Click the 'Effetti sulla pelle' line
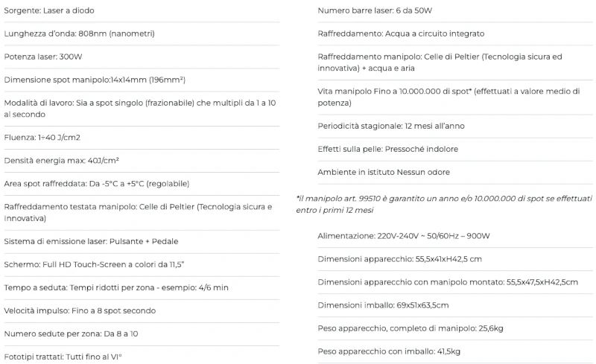596x364 pixels. click(387, 149)
